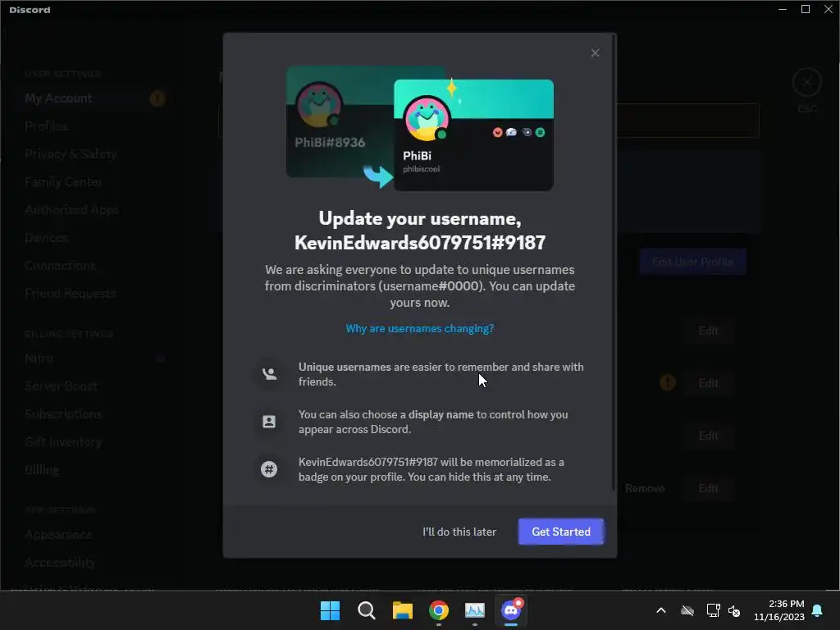The height and width of the screenshot is (630, 840).
Task: Minimize the Discord window
Action: (x=782, y=10)
